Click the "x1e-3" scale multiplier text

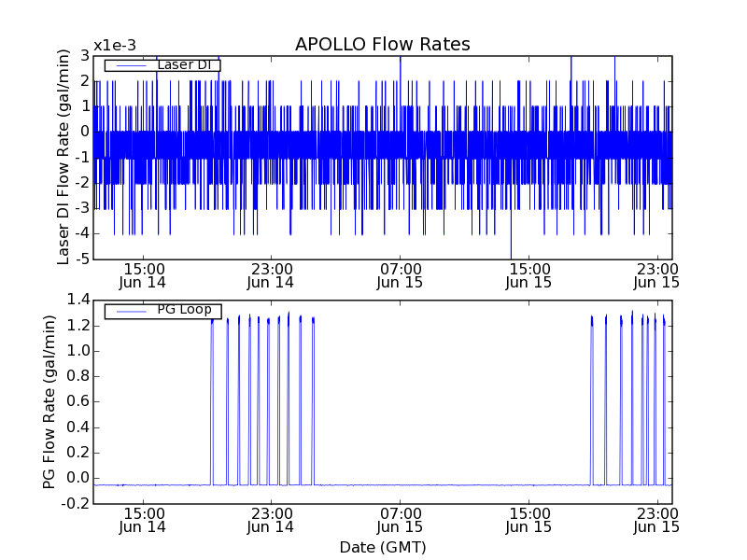click(114, 46)
